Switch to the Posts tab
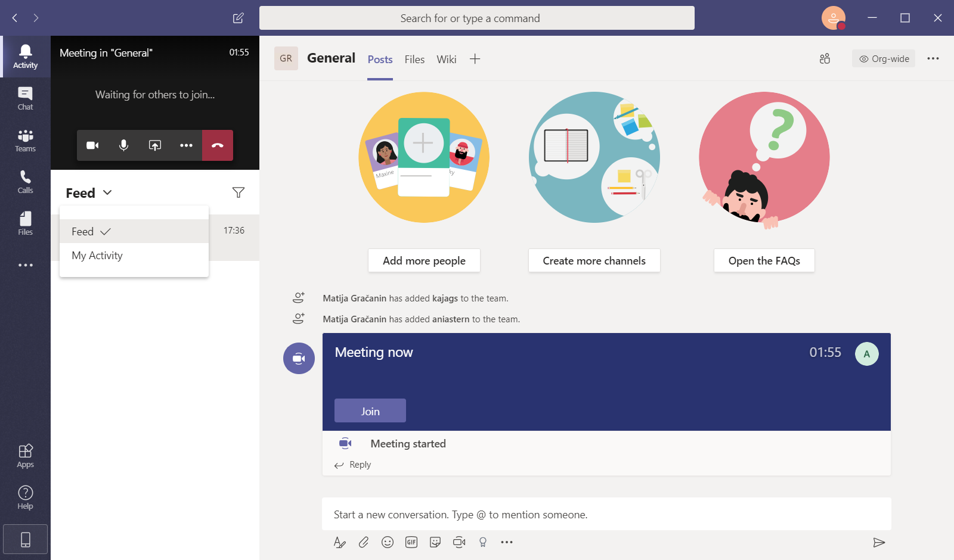Image resolution: width=954 pixels, height=560 pixels. coord(380,60)
